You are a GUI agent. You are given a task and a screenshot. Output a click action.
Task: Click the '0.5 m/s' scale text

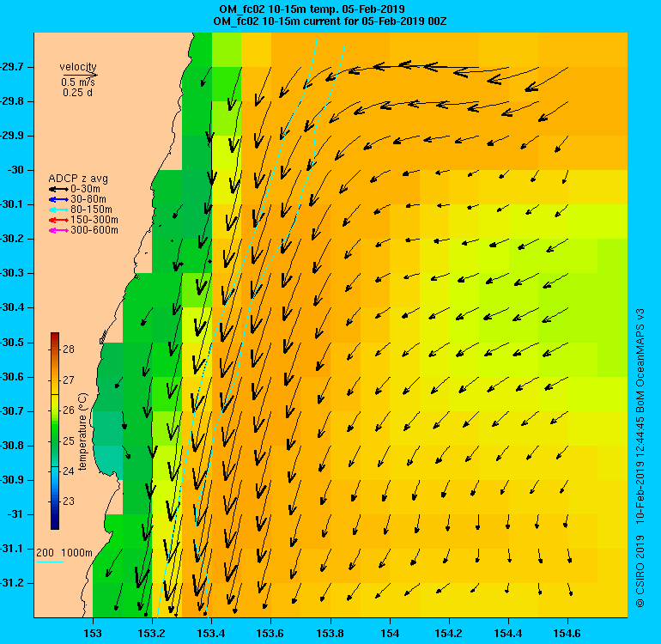coord(78,82)
